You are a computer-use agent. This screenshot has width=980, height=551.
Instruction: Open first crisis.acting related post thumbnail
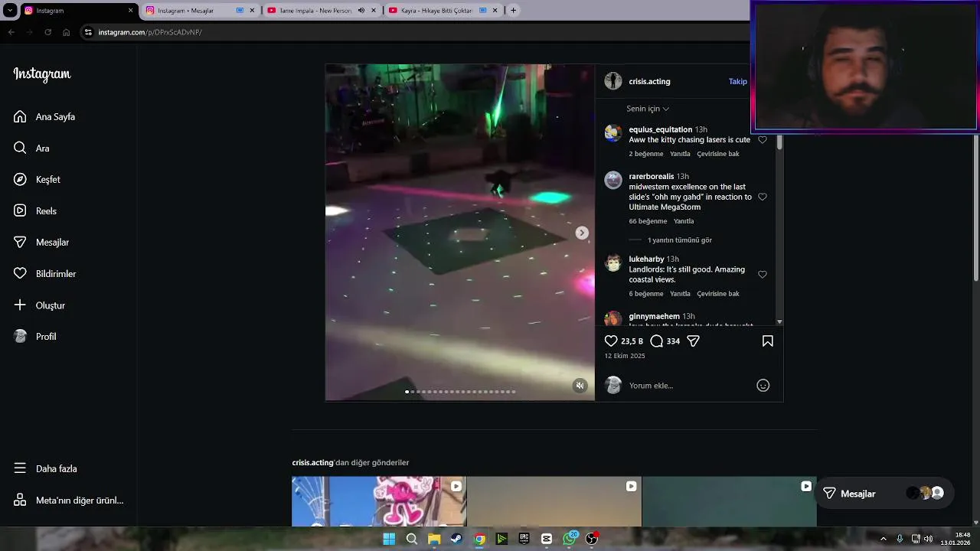(x=379, y=501)
